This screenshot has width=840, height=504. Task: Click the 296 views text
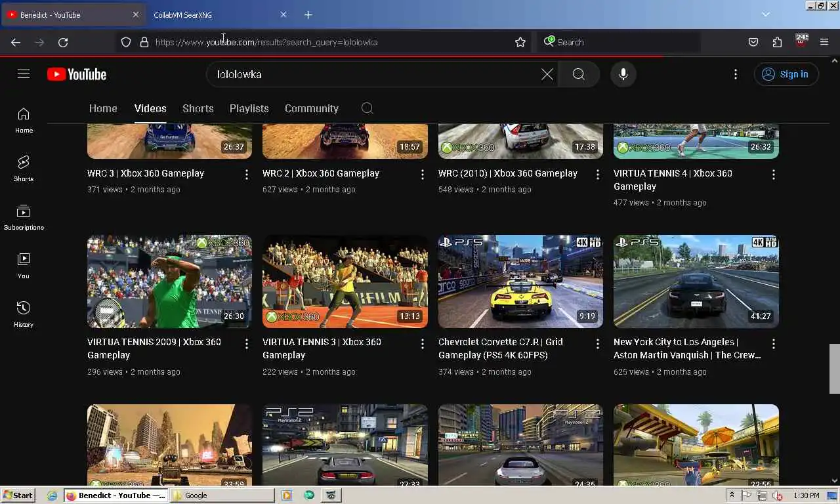[x=105, y=371]
